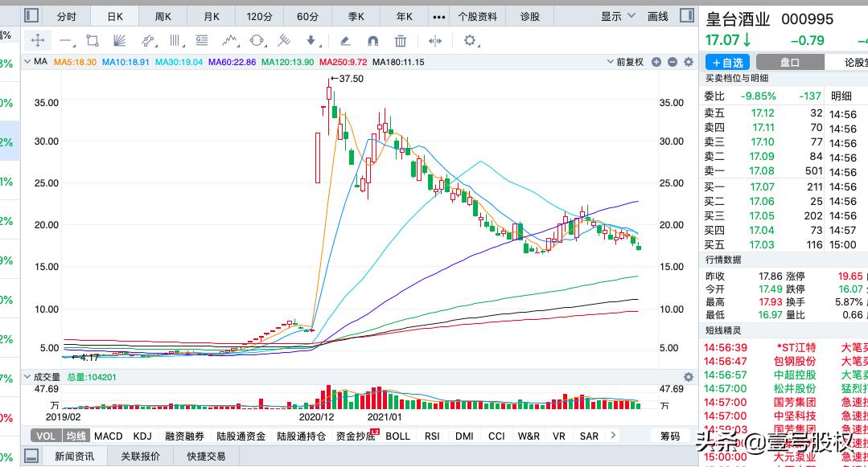Select the MACD indicator at the bottom
The height and width of the screenshot is (467, 868).
pyautogui.click(x=107, y=436)
